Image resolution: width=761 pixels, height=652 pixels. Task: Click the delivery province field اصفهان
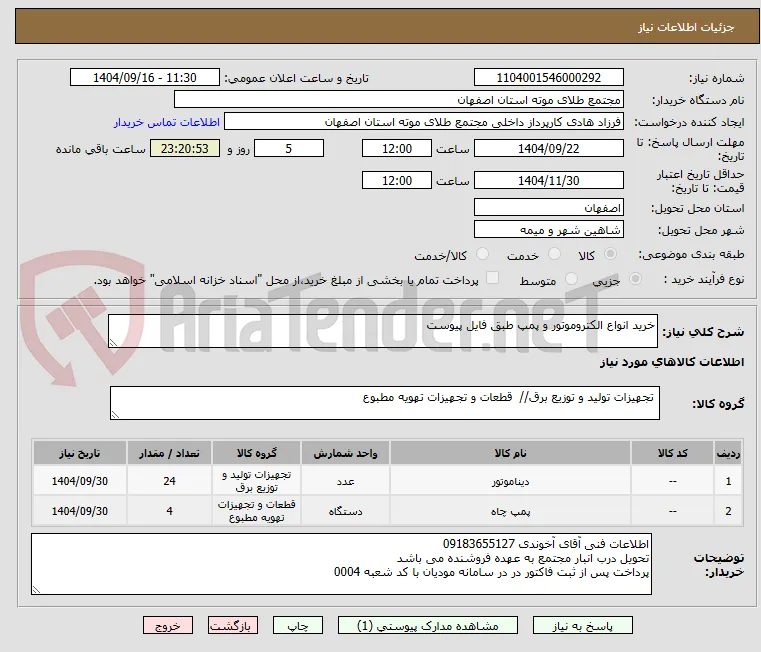(x=548, y=208)
